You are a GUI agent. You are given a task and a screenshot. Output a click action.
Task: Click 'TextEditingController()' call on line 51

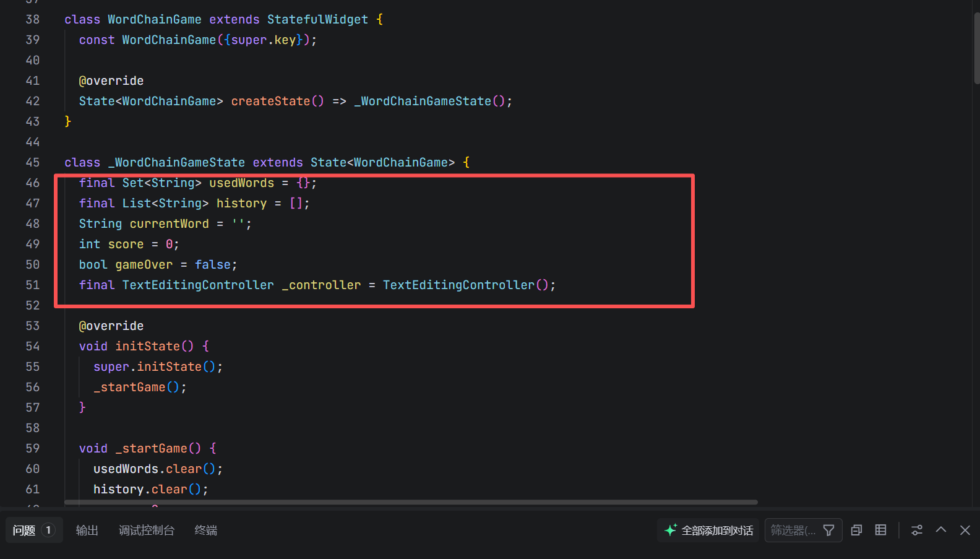click(x=465, y=285)
